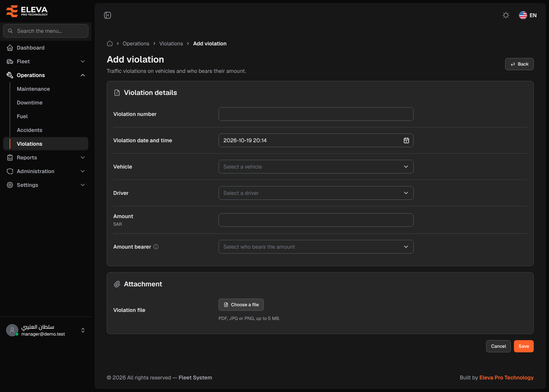The height and width of the screenshot is (392, 549).
Task: Click the Administration shield icon
Action: [10, 171]
